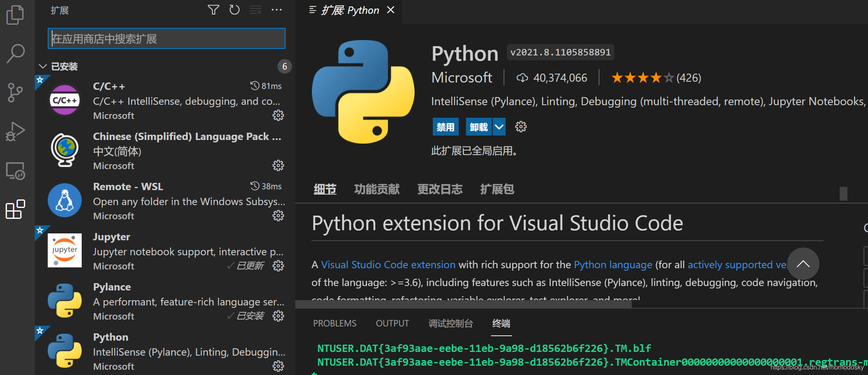The height and width of the screenshot is (375, 868).
Task: Click the scroll-to-top arrow button
Action: click(803, 264)
